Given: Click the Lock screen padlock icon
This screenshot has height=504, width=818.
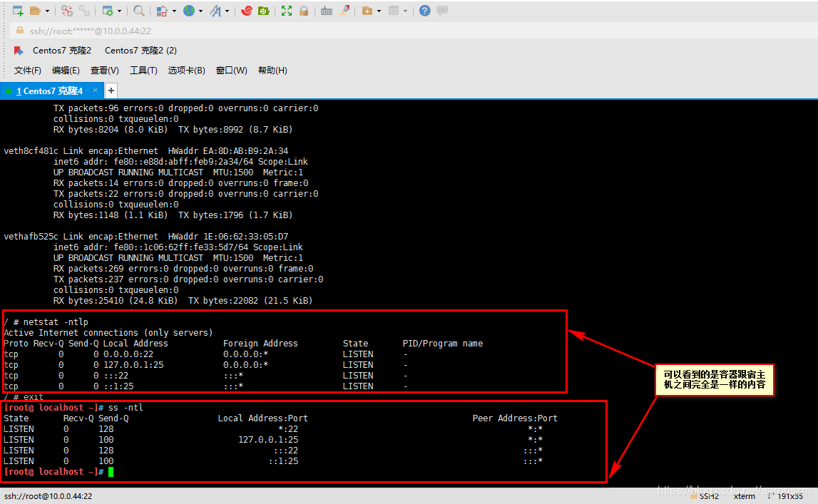Looking at the screenshot, I should pos(304,11).
